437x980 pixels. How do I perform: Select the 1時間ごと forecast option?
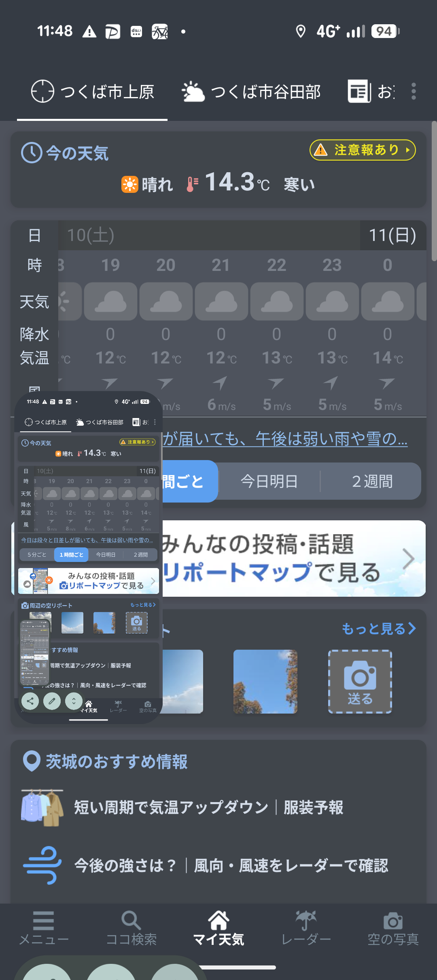pyautogui.click(x=189, y=482)
